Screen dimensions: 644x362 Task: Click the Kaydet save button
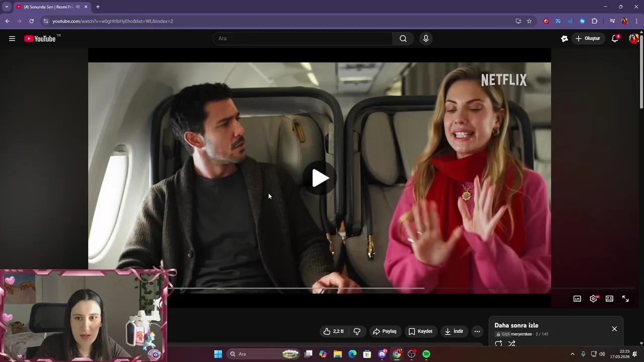420,331
